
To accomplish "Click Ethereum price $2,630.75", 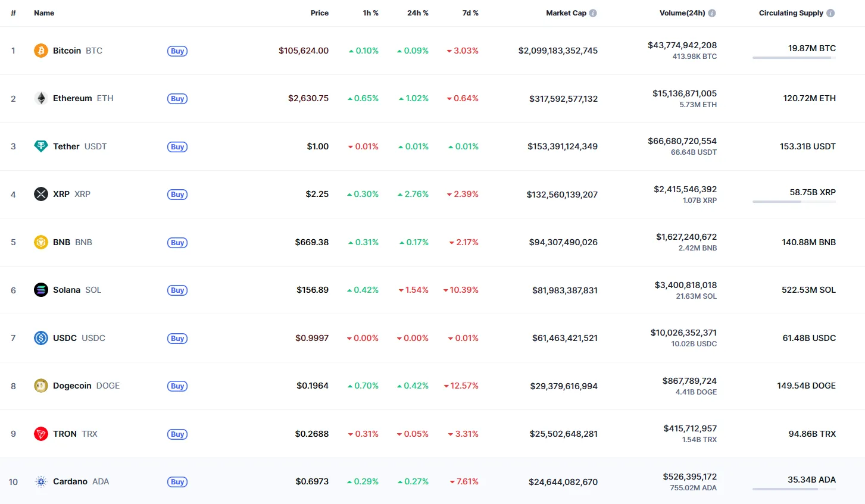I will pyautogui.click(x=308, y=98).
